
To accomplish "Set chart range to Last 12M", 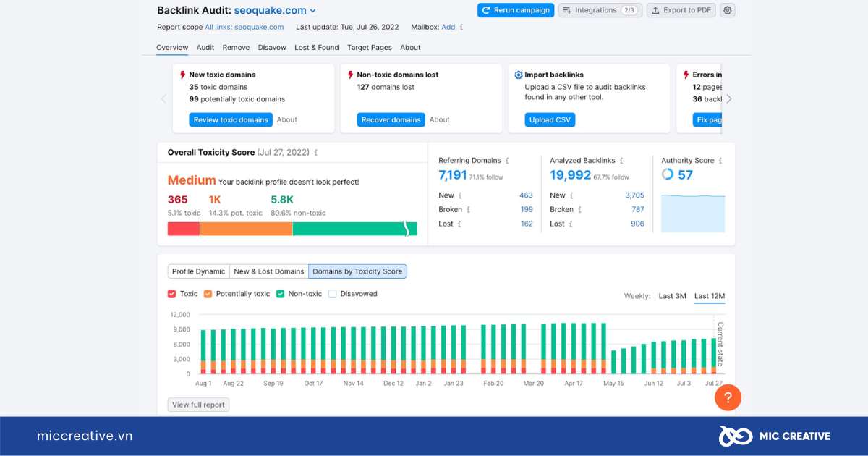I will (x=710, y=296).
